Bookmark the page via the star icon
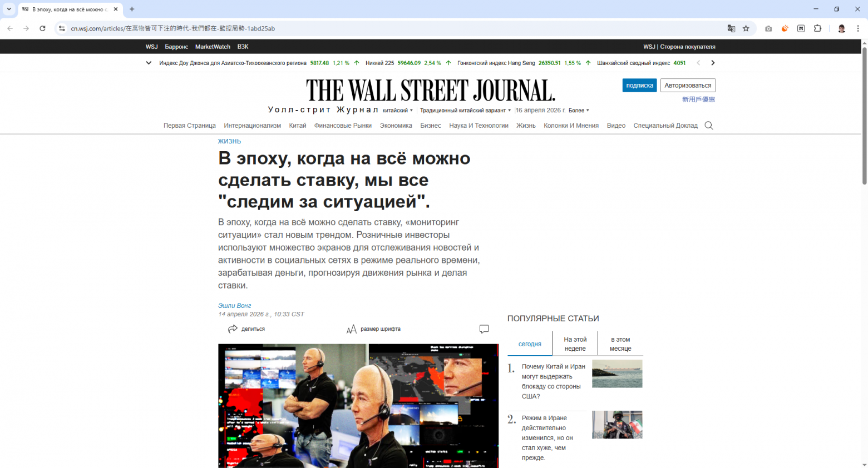The image size is (868, 468). tap(746, 28)
